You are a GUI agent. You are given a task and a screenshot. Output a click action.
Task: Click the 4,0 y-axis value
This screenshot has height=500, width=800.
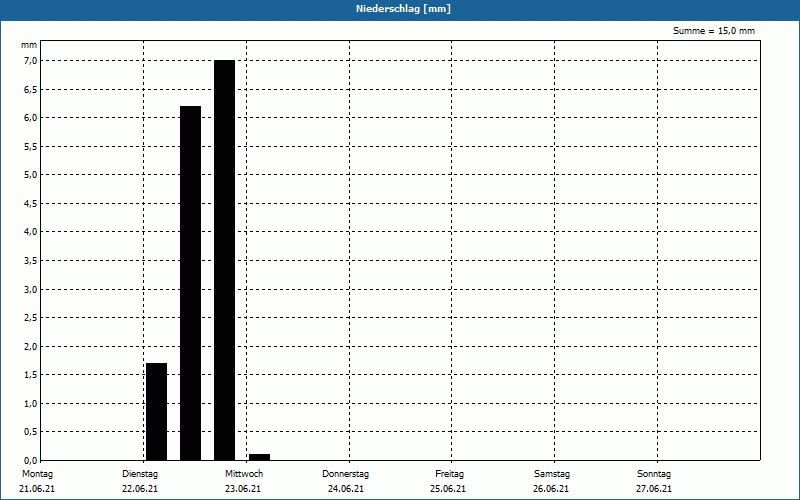(x=31, y=232)
